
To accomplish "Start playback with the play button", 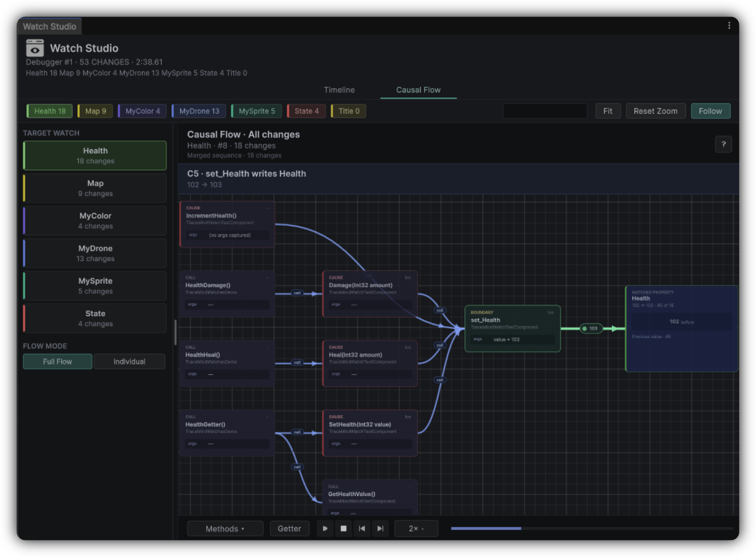I will pos(325,529).
